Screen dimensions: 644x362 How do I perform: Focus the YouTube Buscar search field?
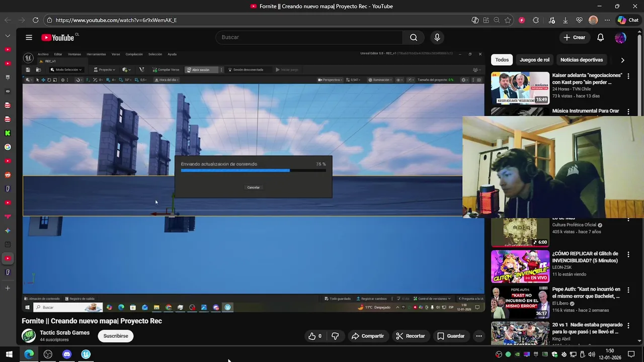pos(309,37)
